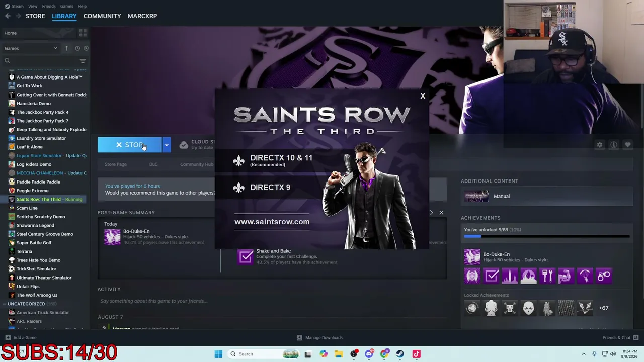Open the Help menu

pyautogui.click(x=82, y=6)
